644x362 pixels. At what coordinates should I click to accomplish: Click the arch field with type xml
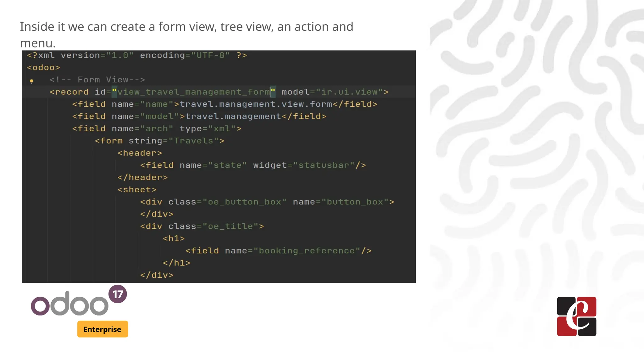(157, 129)
